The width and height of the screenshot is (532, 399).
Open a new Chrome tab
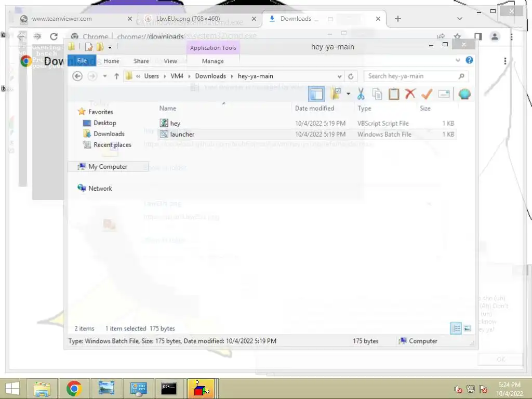398,19
